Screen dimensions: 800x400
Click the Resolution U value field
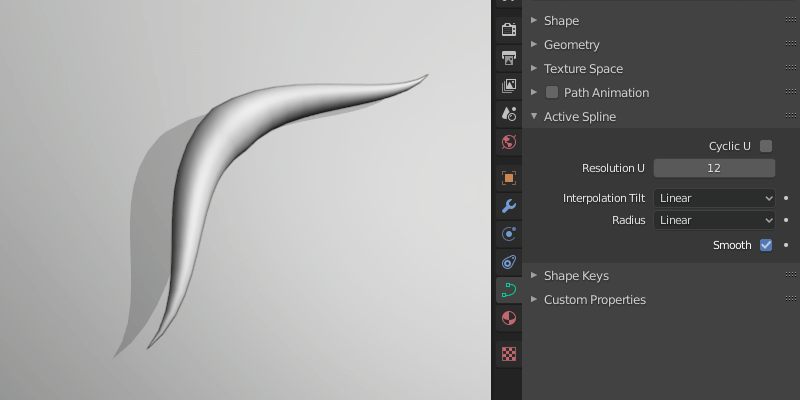714,168
